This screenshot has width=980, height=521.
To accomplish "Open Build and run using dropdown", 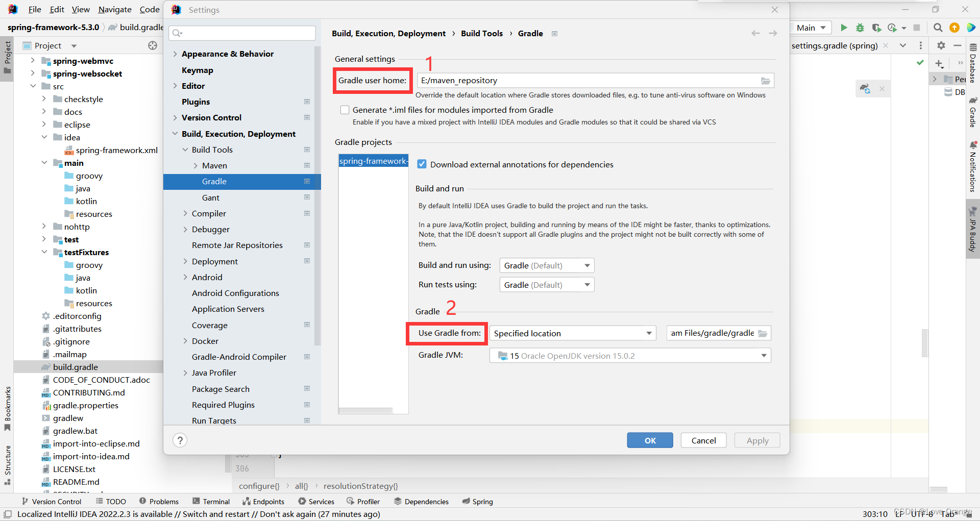I will pyautogui.click(x=547, y=265).
